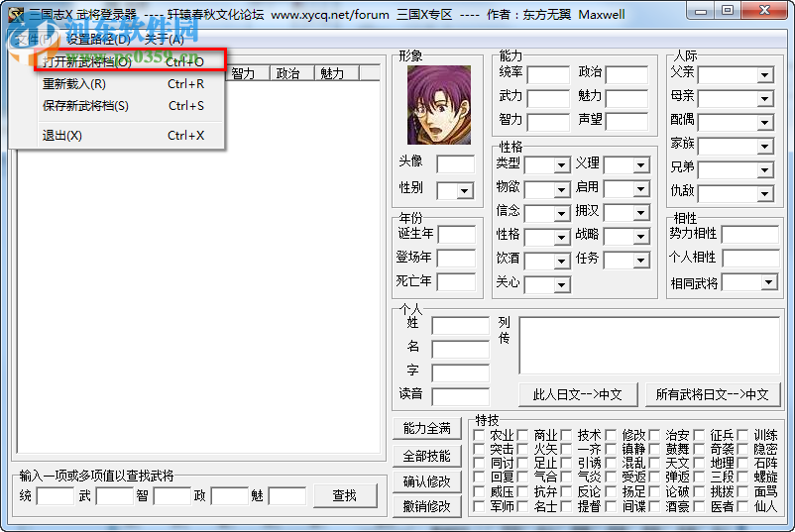Expand the 任务 dropdown
The height and width of the screenshot is (532, 795).
point(641,261)
